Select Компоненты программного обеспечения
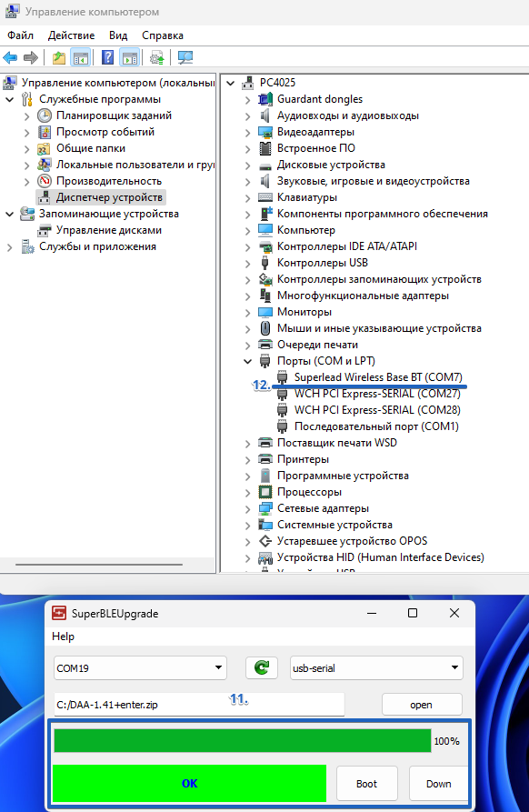Image resolution: width=529 pixels, height=812 pixels. pos(382,214)
